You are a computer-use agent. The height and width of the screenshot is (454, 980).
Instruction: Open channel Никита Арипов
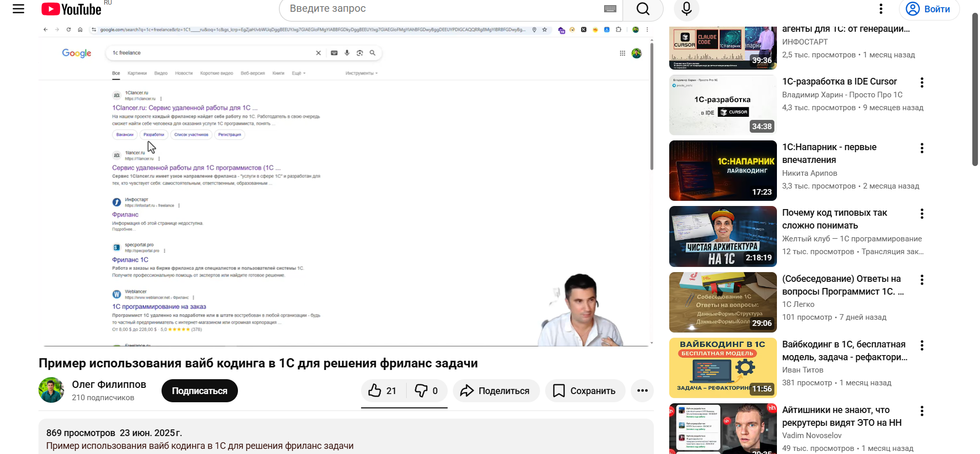tap(809, 173)
